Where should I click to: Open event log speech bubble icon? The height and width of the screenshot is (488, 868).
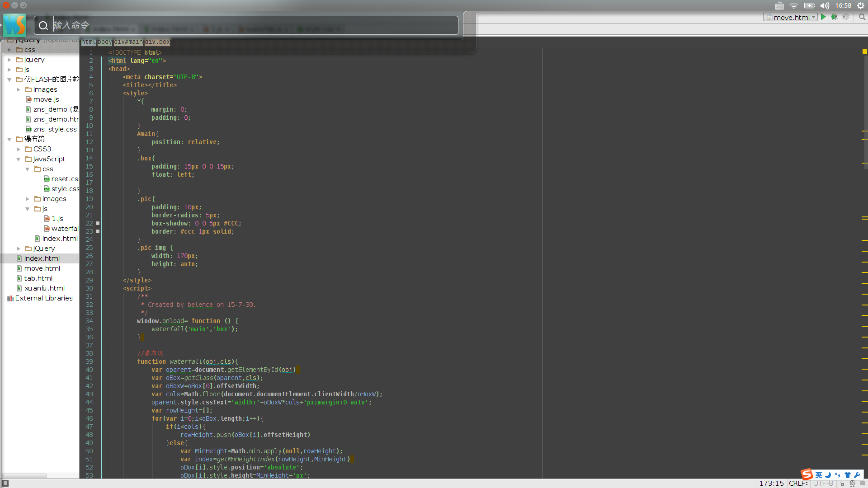[862, 483]
